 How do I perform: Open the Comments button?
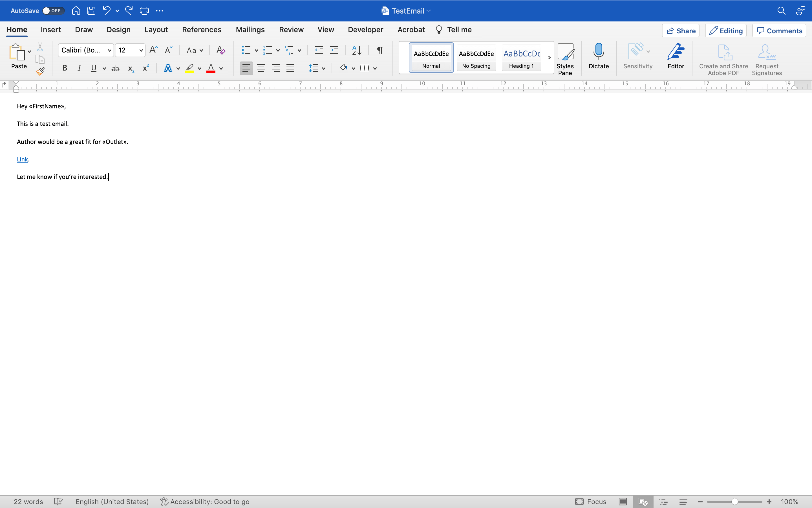coord(779,30)
